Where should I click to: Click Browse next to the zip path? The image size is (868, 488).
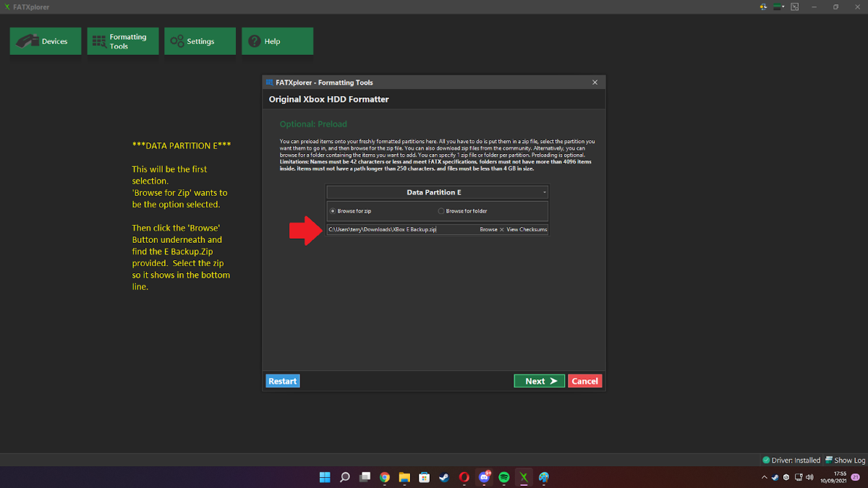[488, 229]
